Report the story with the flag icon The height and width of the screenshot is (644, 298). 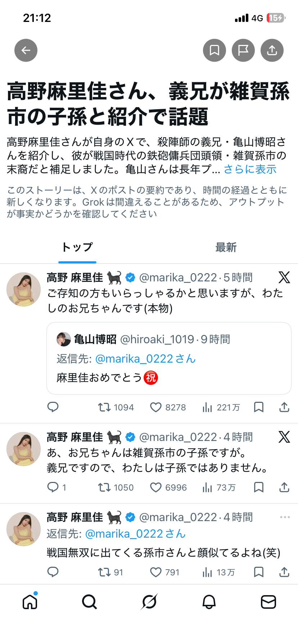(x=243, y=50)
